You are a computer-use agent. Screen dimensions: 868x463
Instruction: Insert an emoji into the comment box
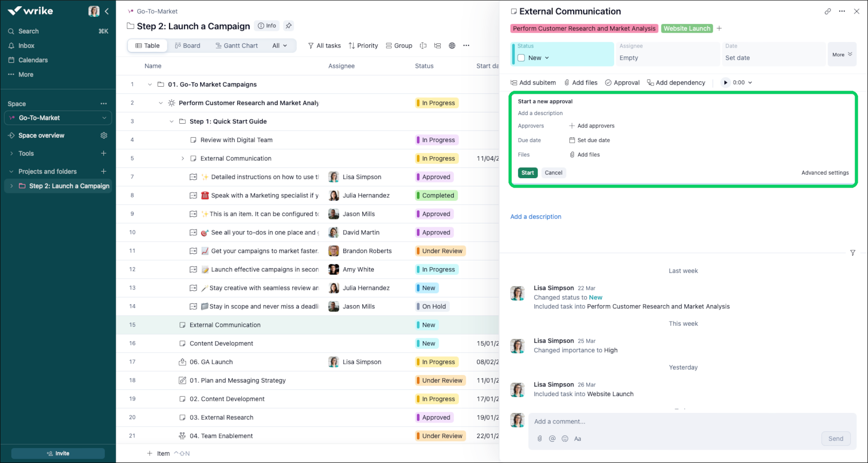[565, 438]
